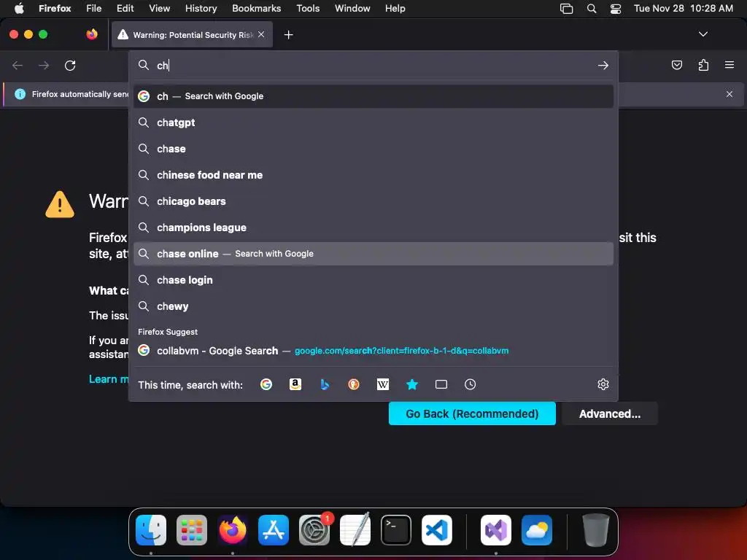Open Launchpad from the dock

[x=192, y=530]
